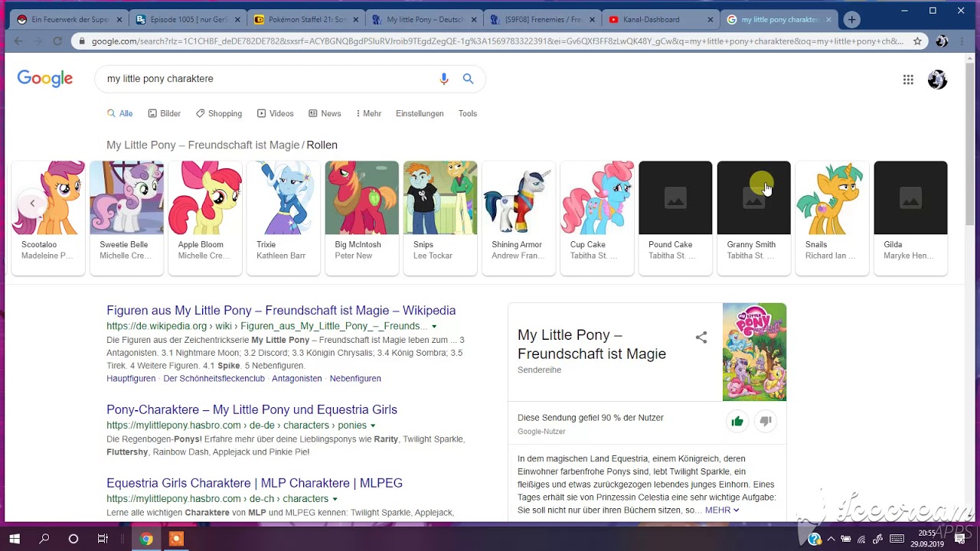This screenshot has width=980, height=551.
Task: Expand Wikipedia result URL dropdown arrow
Action: [x=434, y=327]
